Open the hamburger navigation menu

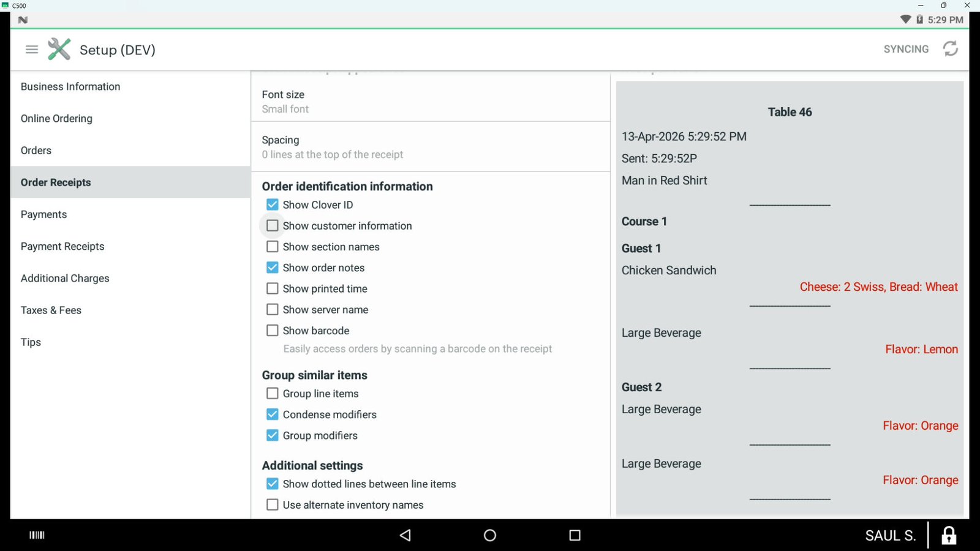[x=32, y=50]
